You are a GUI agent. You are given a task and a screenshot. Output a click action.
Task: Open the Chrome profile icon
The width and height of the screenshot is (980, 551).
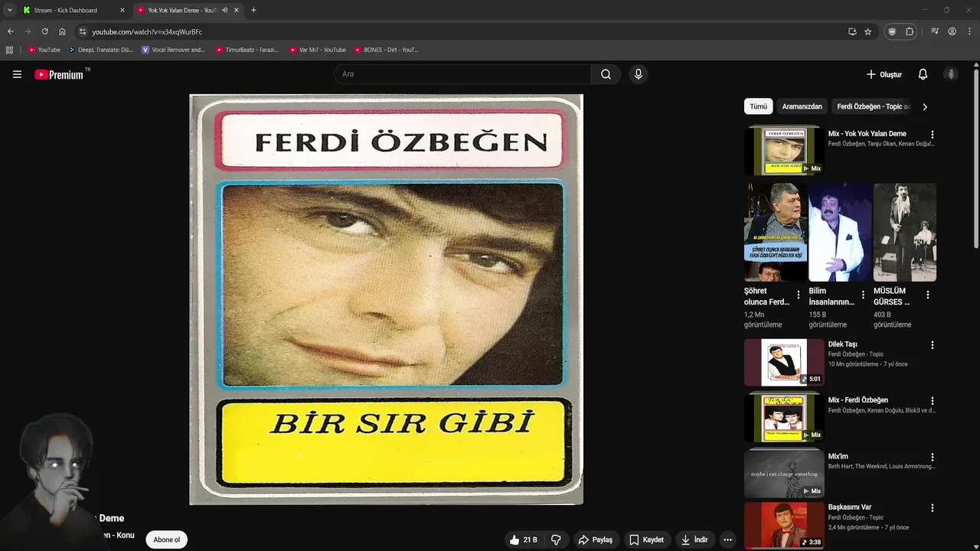coord(952,31)
